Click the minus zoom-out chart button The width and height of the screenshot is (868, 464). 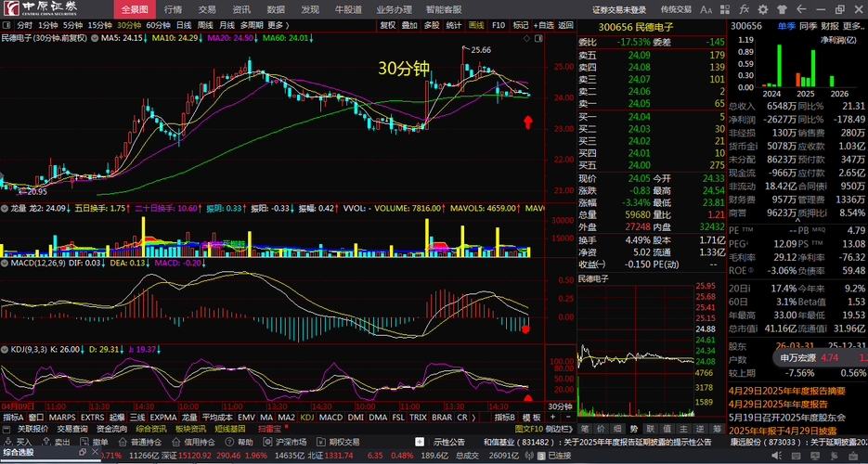pos(567,417)
